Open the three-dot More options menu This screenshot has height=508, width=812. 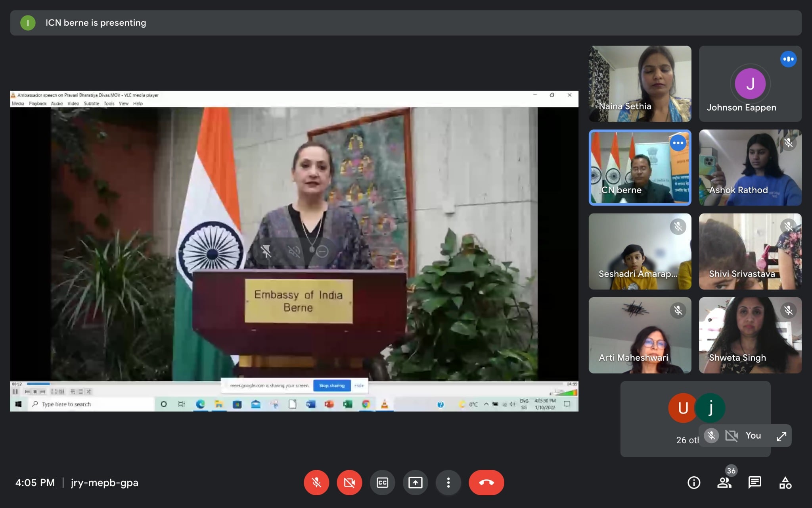click(x=448, y=483)
